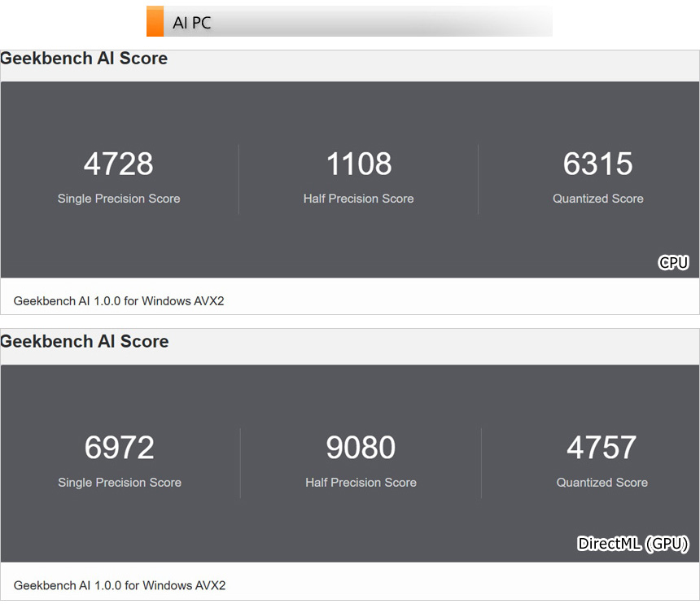
Task: Click the 6972 single precision score value
Action: click(x=120, y=448)
